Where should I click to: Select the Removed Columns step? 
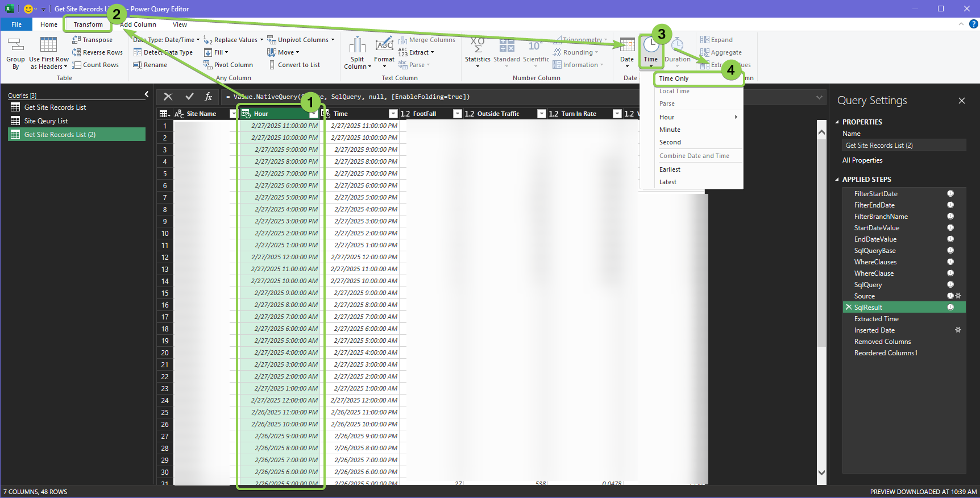point(904,342)
